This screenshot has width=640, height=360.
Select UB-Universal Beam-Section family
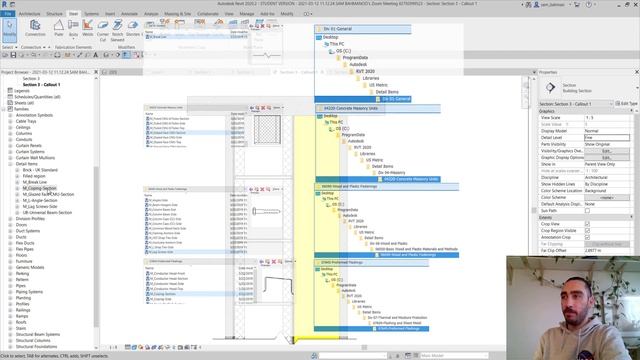pyautogui.click(x=47, y=213)
